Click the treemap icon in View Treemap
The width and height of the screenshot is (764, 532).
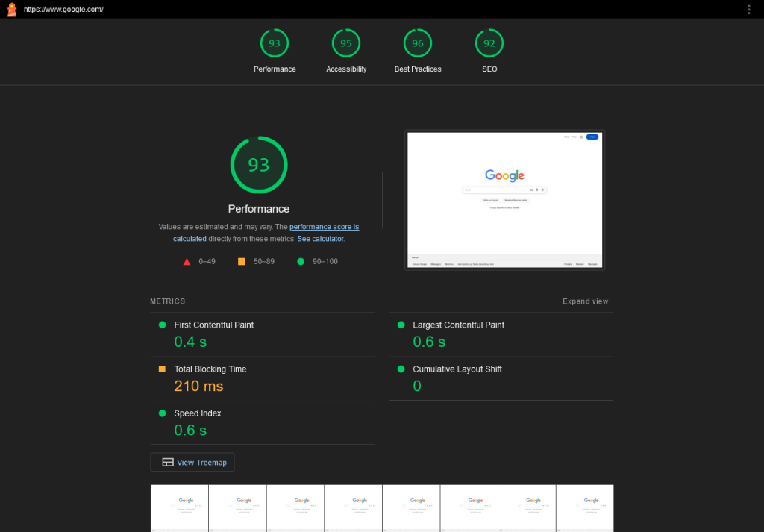click(x=168, y=463)
